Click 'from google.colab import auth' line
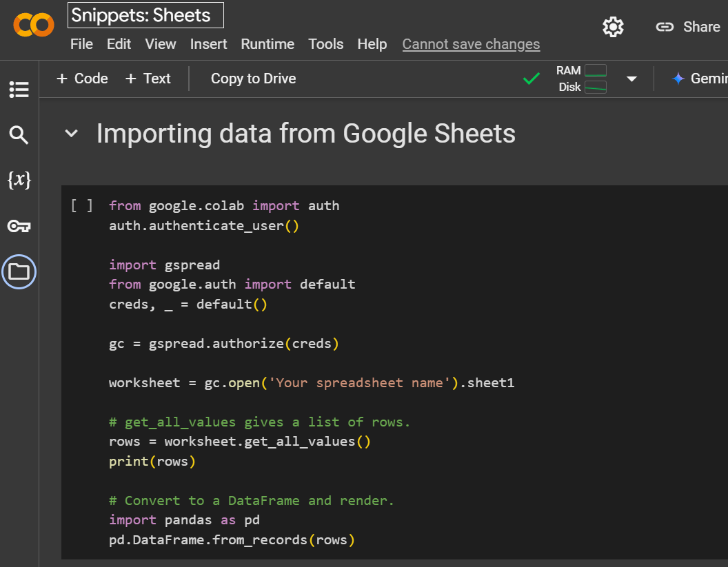728x567 pixels. 224,205
